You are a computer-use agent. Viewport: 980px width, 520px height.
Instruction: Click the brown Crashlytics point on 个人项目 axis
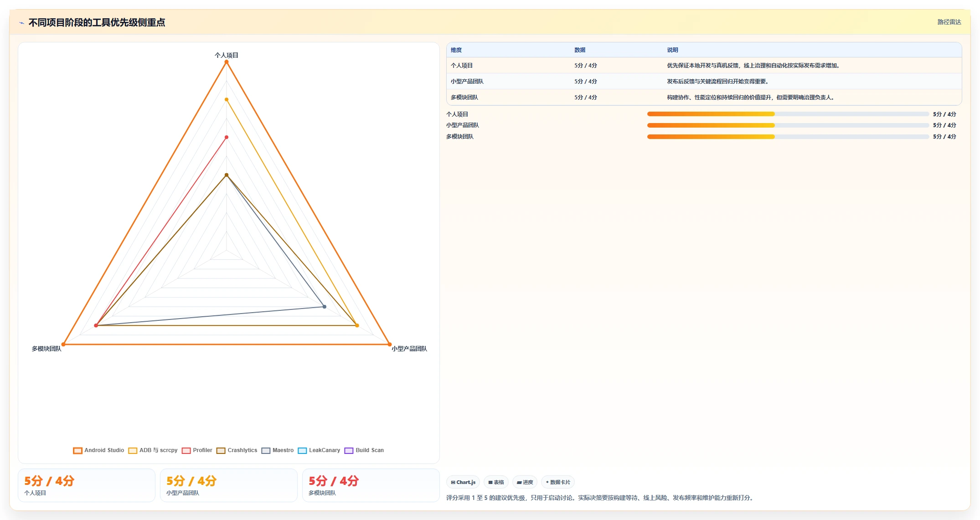(227, 175)
